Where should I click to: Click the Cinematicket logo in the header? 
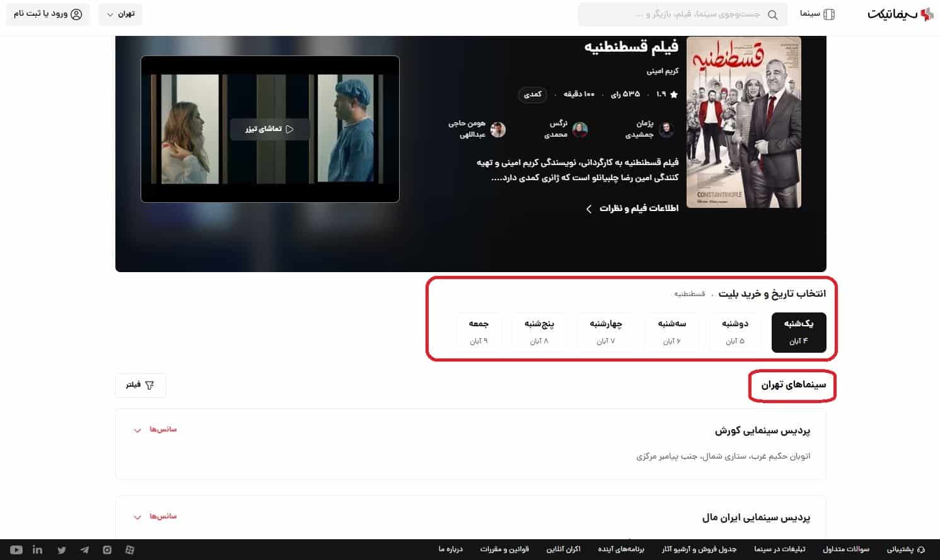(900, 14)
